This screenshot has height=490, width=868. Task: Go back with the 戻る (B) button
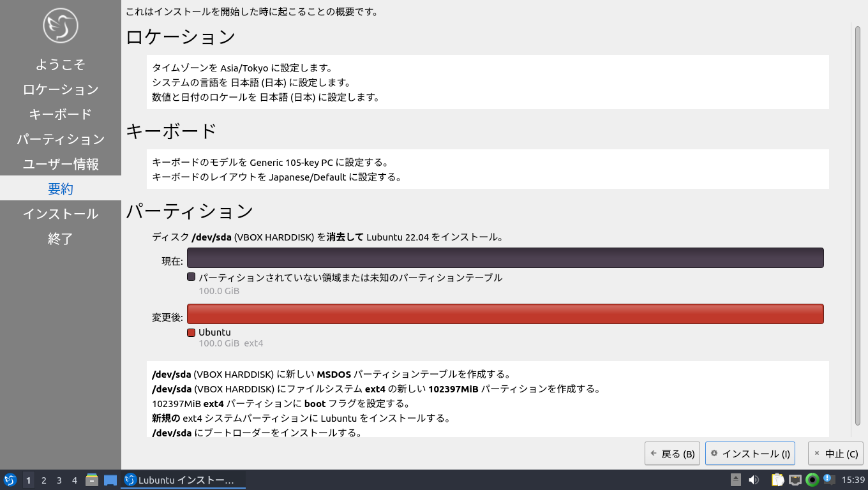point(673,454)
